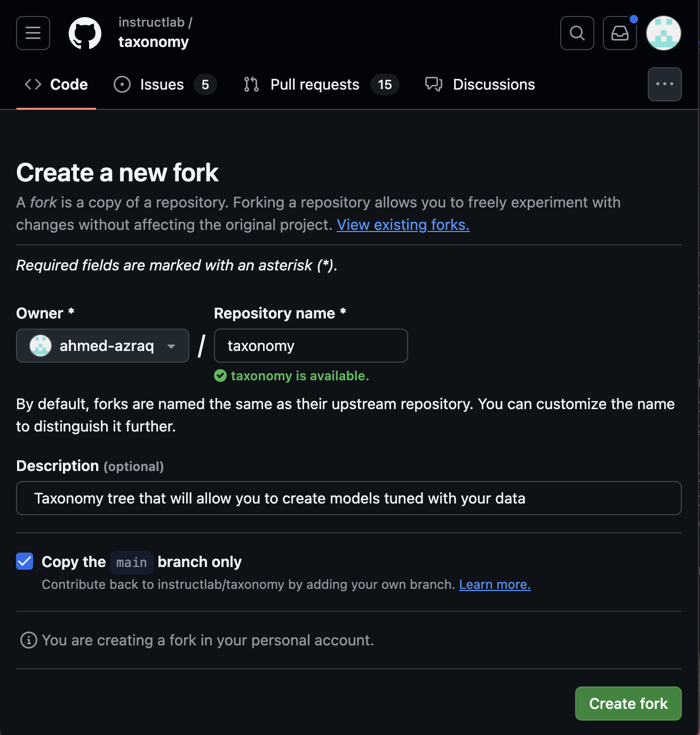This screenshot has width=700, height=735.
Task: Click the instructlab organization link
Action: coord(151,22)
